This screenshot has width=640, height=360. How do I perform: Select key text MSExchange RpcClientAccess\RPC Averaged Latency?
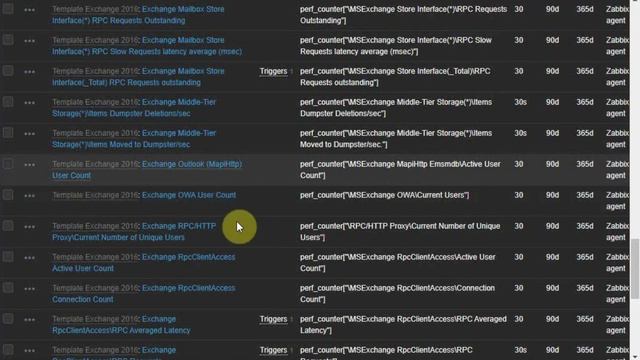(403, 325)
